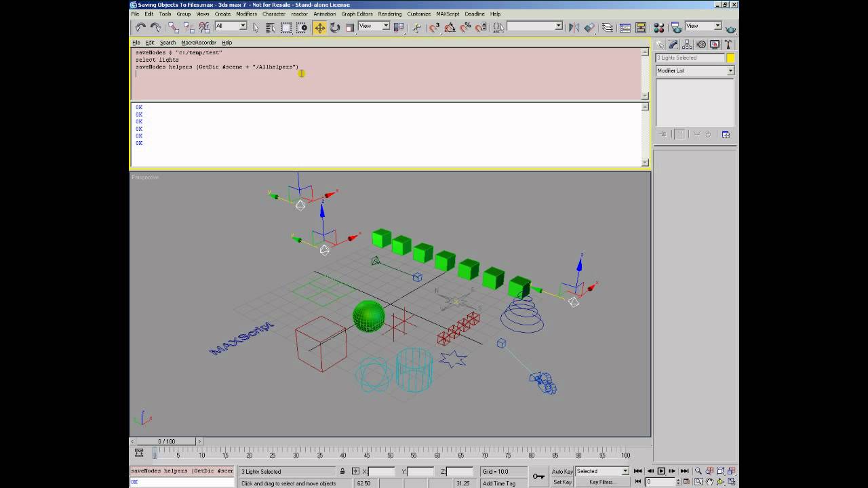Click the Use Pivot Point Center icon
Image resolution: width=868 pixels, height=488 pixels.
400,27
